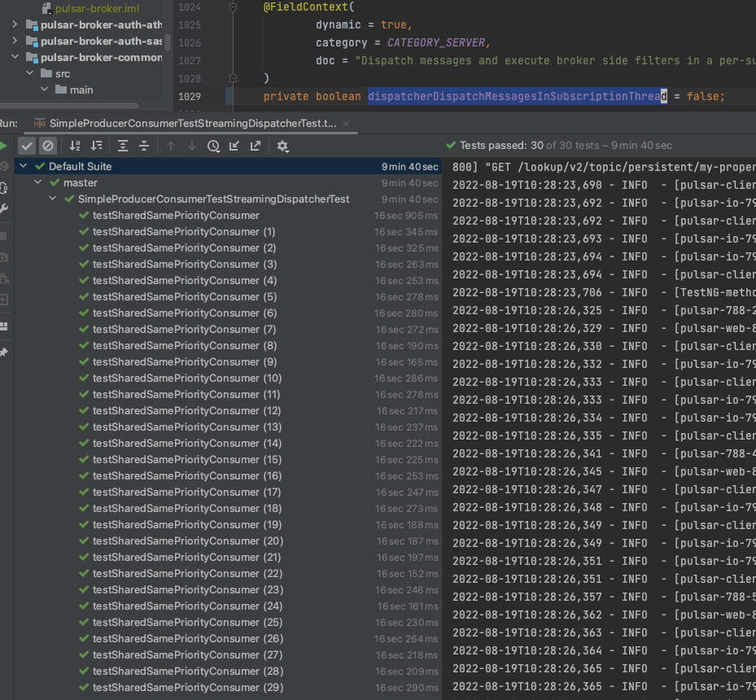Expand the pulsar-broker-auth-ath module
This screenshot has height=700, width=756.
point(15,24)
